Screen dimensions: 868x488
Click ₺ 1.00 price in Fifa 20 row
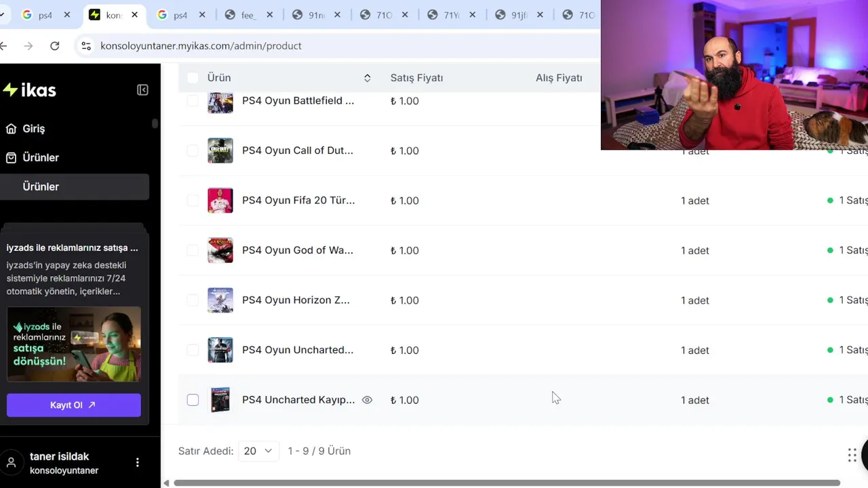coord(405,201)
